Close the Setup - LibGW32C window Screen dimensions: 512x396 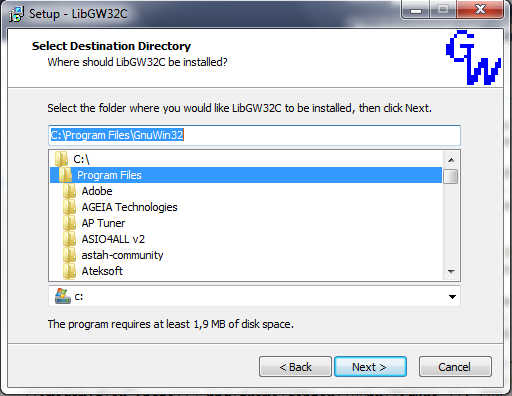480,10
